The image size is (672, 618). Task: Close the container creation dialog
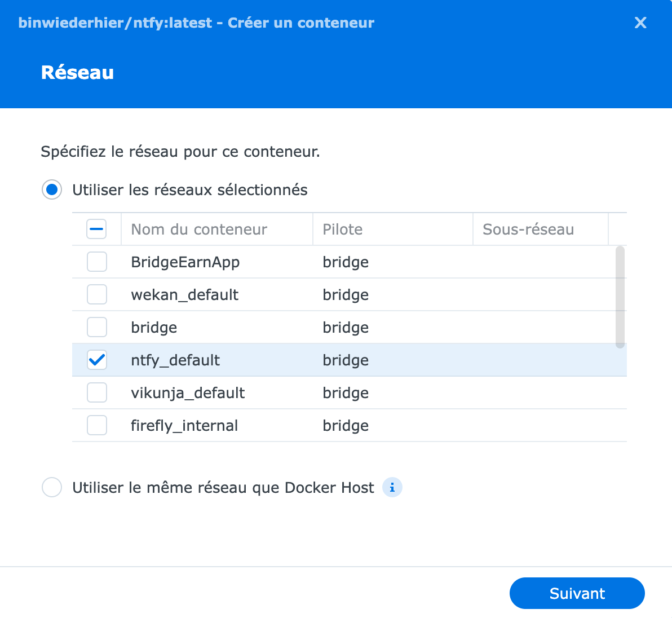pos(640,23)
